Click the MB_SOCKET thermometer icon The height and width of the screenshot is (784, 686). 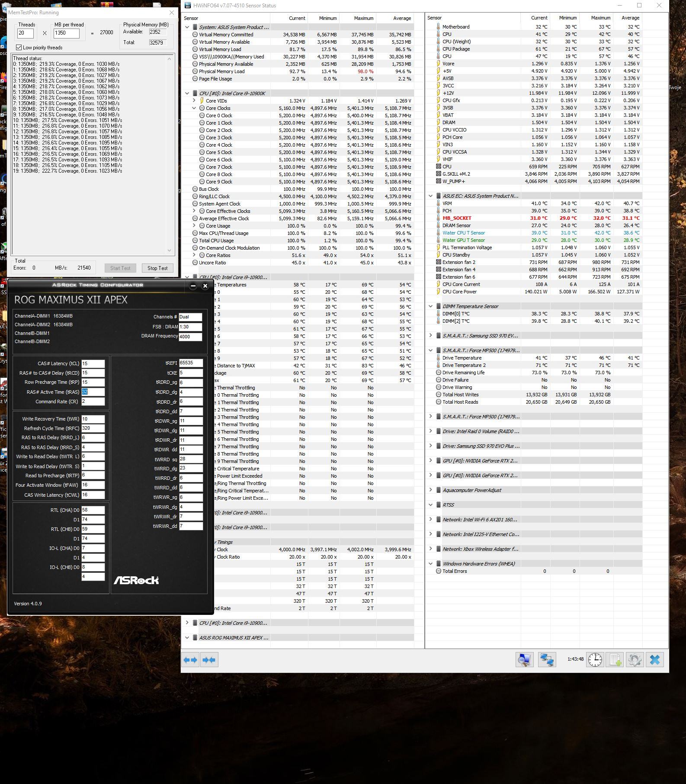(x=438, y=218)
